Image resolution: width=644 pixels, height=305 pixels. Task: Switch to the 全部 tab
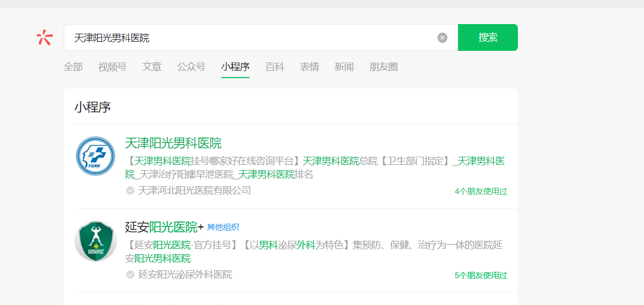pyautogui.click(x=73, y=67)
